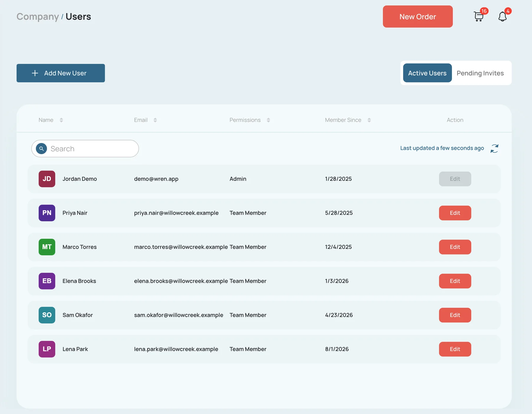
Task: Click the magnifier icon in search box
Action: pyautogui.click(x=41, y=149)
